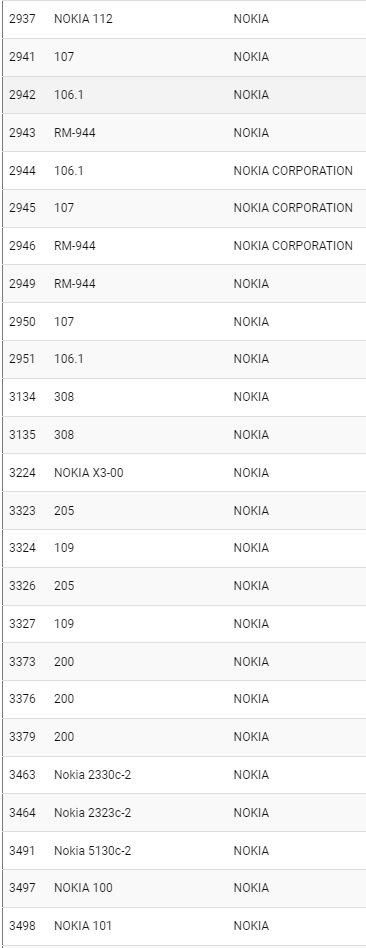Click the NOKIA X3-00 model cell
Viewport: 366px width, 948px height.
88,473
